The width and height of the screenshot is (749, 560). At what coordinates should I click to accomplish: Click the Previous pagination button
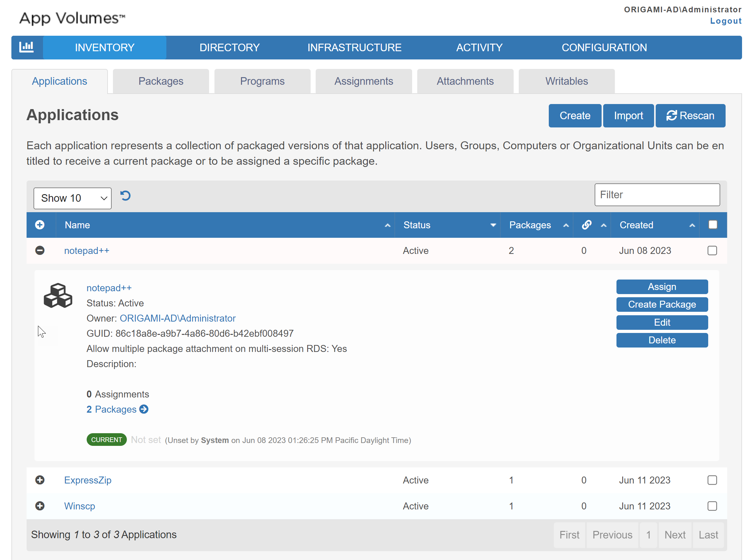click(x=612, y=535)
